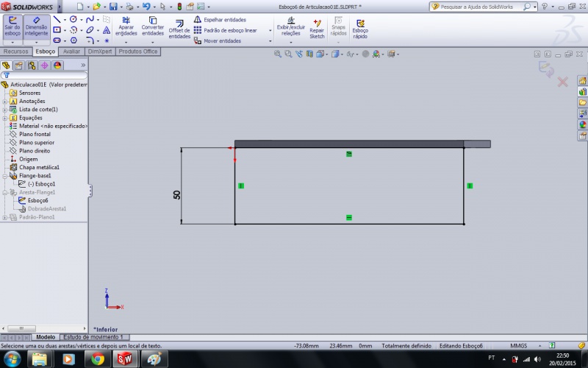Select Plano superior in the tree
The width and height of the screenshot is (588, 368).
37,142
